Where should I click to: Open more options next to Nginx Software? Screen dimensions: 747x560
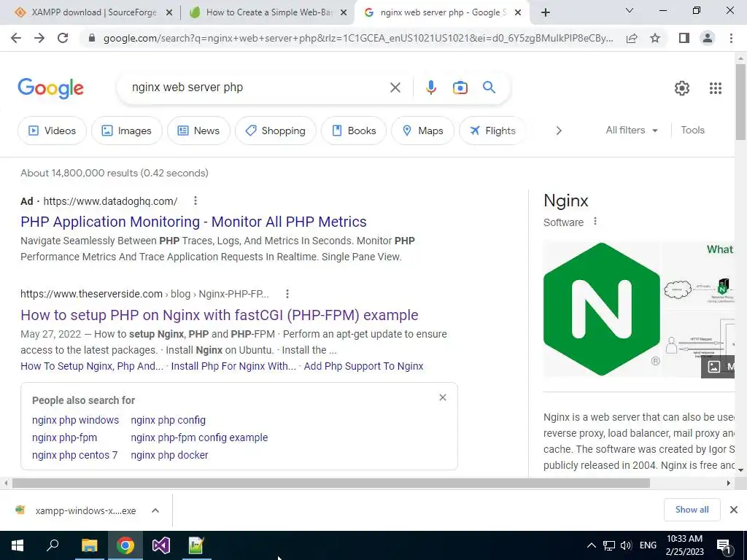pos(595,222)
